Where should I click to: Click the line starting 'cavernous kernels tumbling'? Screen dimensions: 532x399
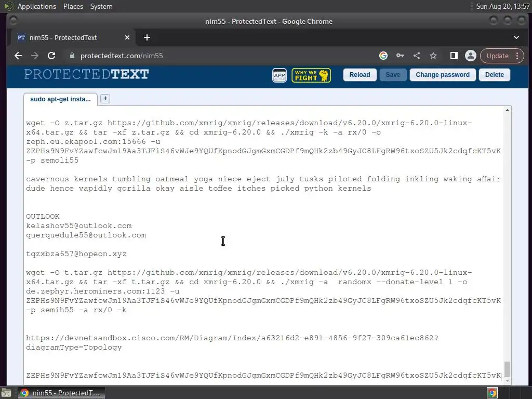[263, 179]
